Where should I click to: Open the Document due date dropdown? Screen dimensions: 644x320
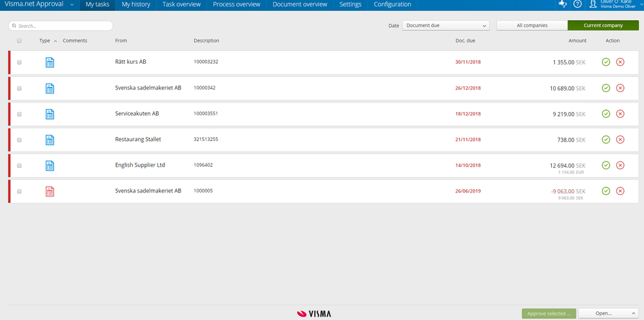pos(446,26)
